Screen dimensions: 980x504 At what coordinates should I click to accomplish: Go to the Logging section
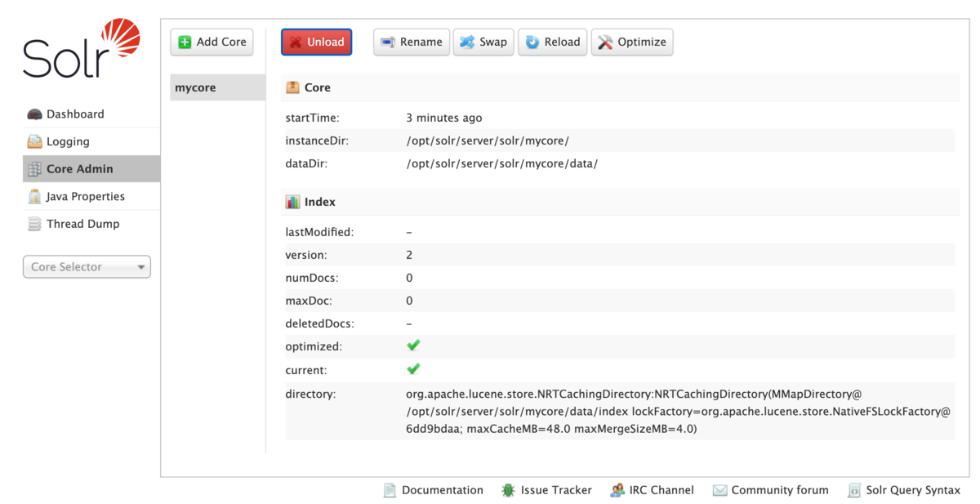tap(91, 141)
